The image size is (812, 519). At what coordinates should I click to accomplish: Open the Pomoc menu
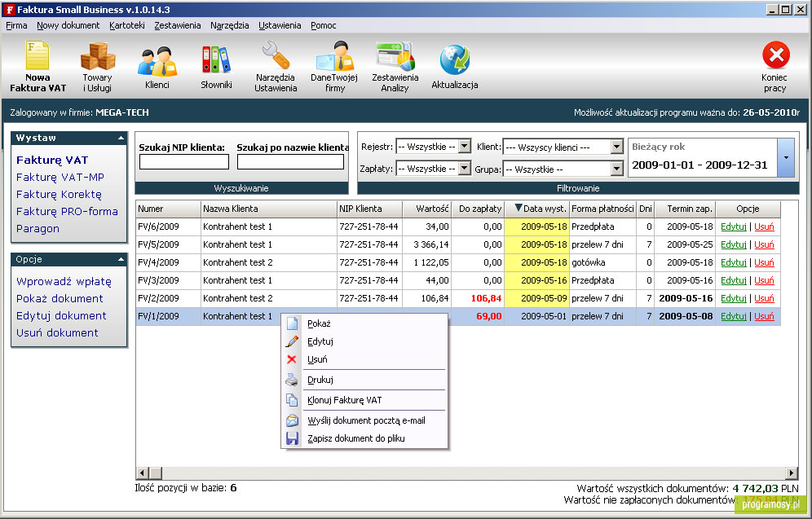pos(323,25)
